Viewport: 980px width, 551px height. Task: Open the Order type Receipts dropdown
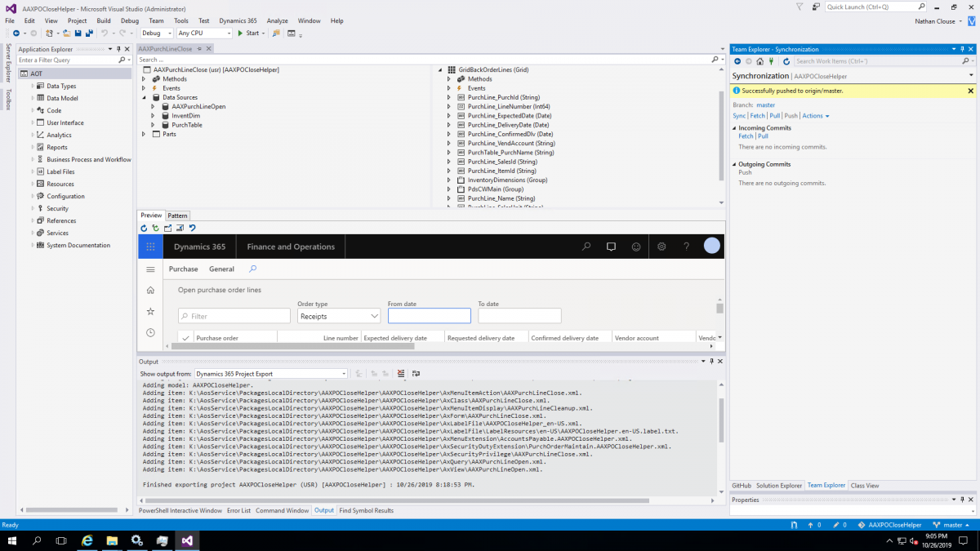tap(339, 316)
